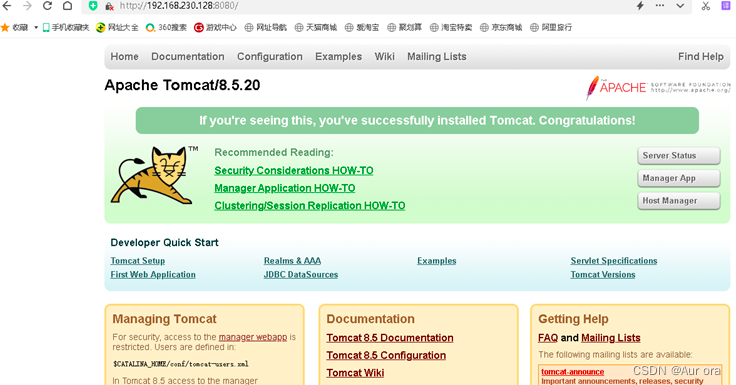Open the 游戏中心 bookmark
736x385 pixels.
215,27
